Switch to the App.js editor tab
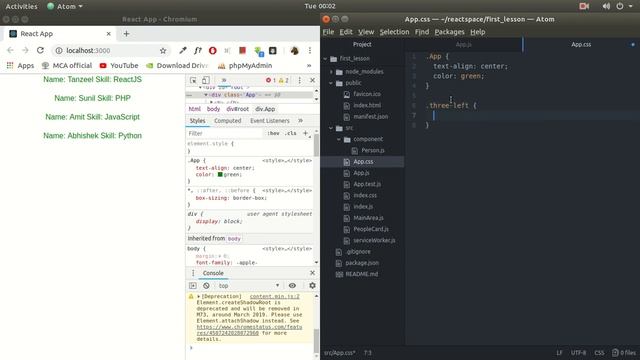This screenshot has width=640, height=360. tap(463, 44)
